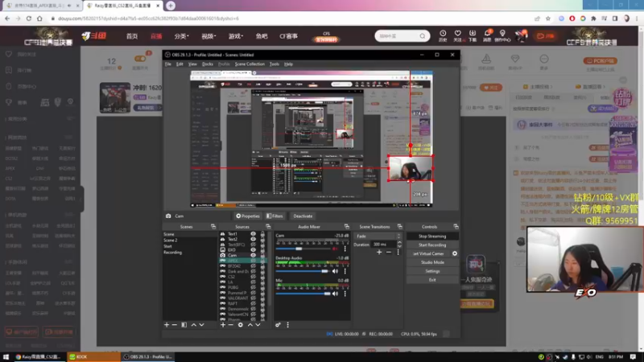Open the Edit menu in OBS
The width and height of the screenshot is (644, 362).
pos(180,64)
